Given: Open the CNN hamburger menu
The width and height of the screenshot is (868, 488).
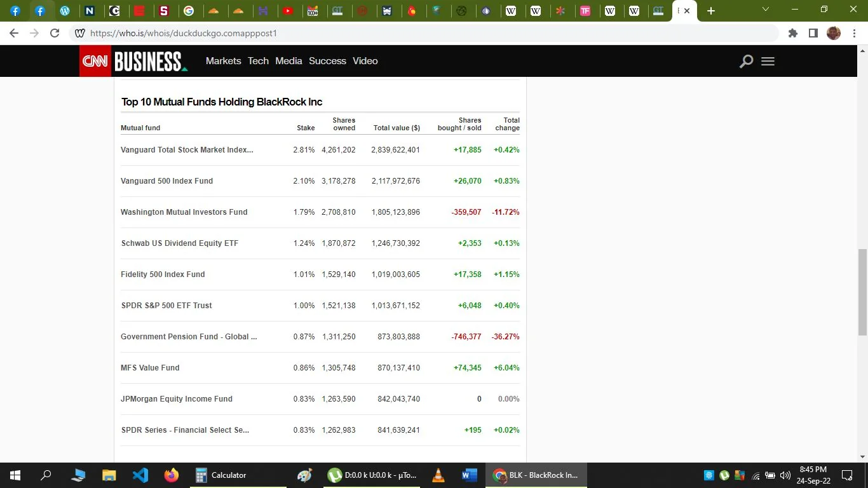Looking at the screenshot, I should (768, 61).
